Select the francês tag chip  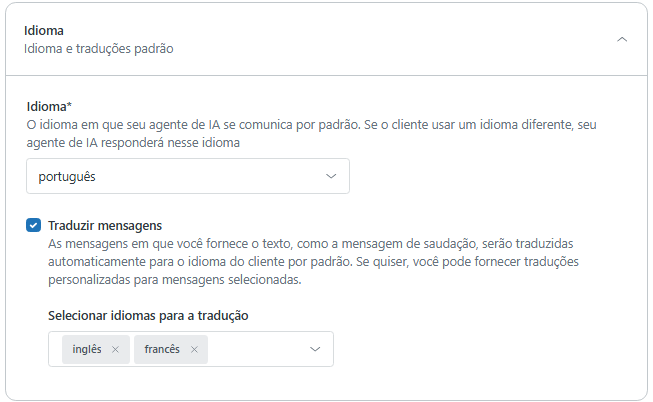162,350
